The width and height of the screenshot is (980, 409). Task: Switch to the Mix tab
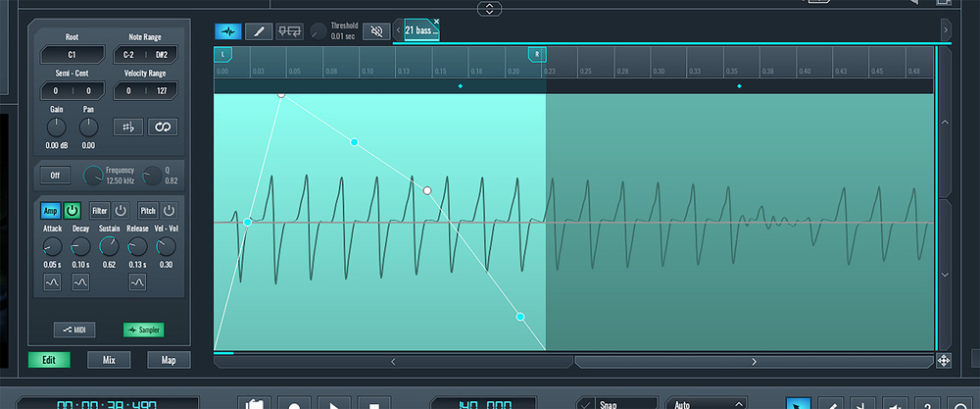pyautogui.click(x=109, y=360)
